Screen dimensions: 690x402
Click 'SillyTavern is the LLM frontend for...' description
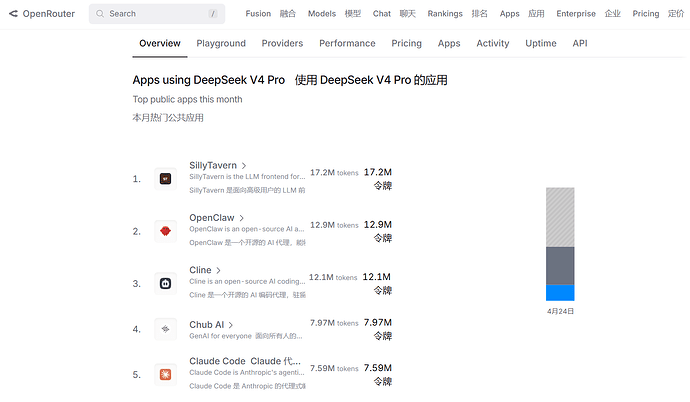pyautogui.click(x=247, y=176)
